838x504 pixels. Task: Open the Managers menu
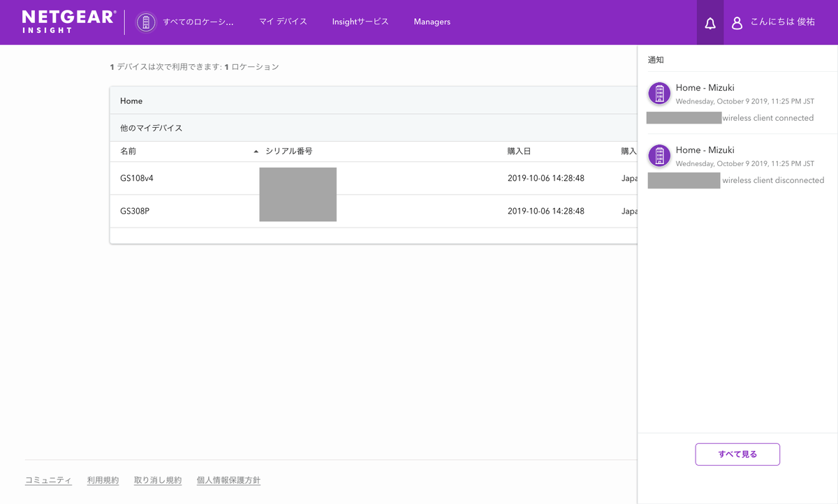(x=432, y=22)
